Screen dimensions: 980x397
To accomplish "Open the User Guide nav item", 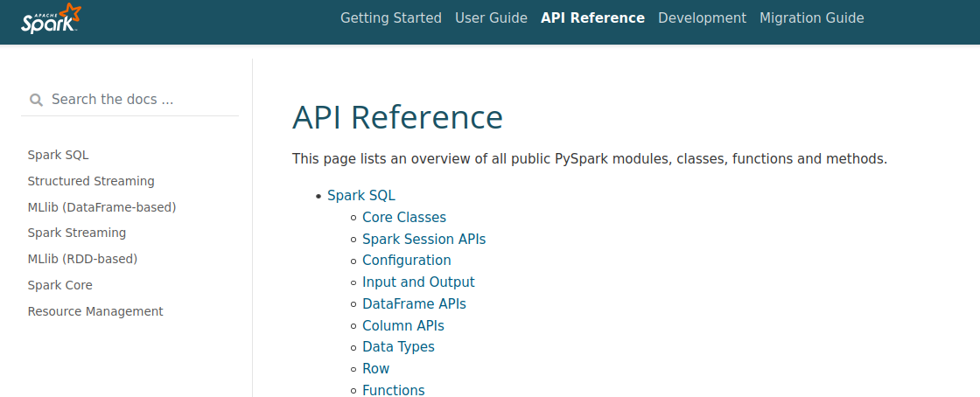I will (x=491, y=18).
